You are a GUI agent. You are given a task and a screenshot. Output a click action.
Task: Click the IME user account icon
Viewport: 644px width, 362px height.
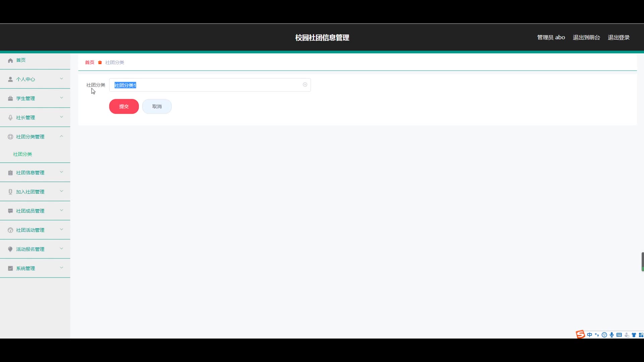[x=627, y=335]
